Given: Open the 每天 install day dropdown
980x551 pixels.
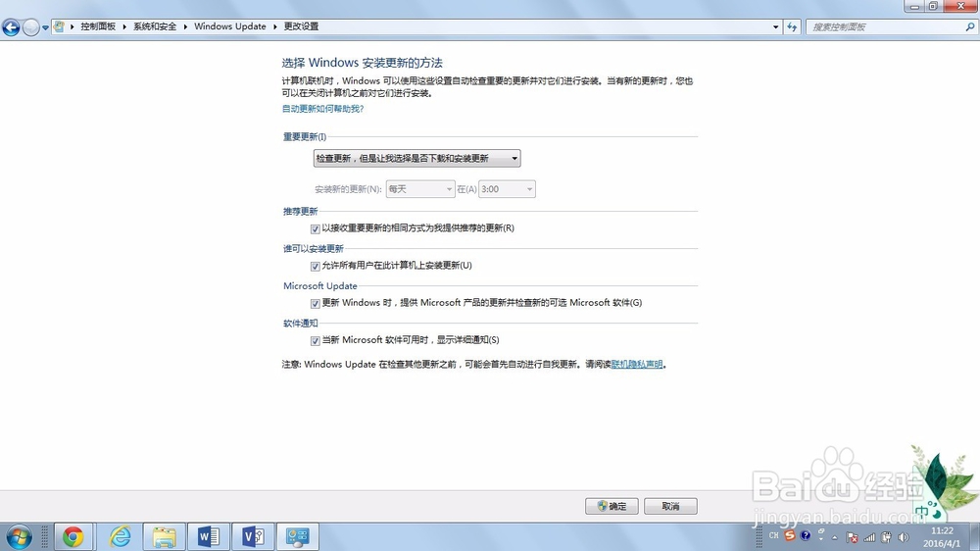Looking at the screenshot, I should (x=420, y=189).
